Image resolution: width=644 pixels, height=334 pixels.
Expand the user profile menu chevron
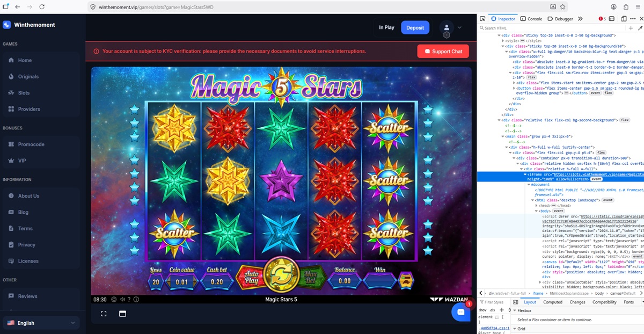(x=459, y=27)
